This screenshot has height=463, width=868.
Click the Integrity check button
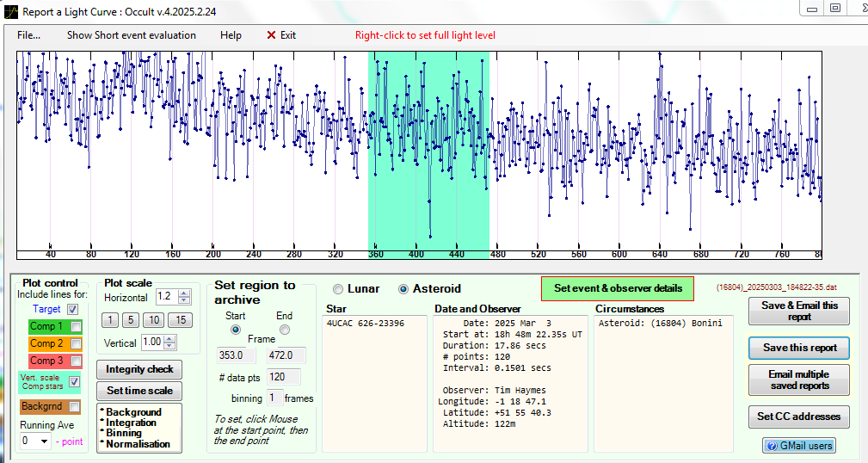pyautogui.click(x=139, y=369)
